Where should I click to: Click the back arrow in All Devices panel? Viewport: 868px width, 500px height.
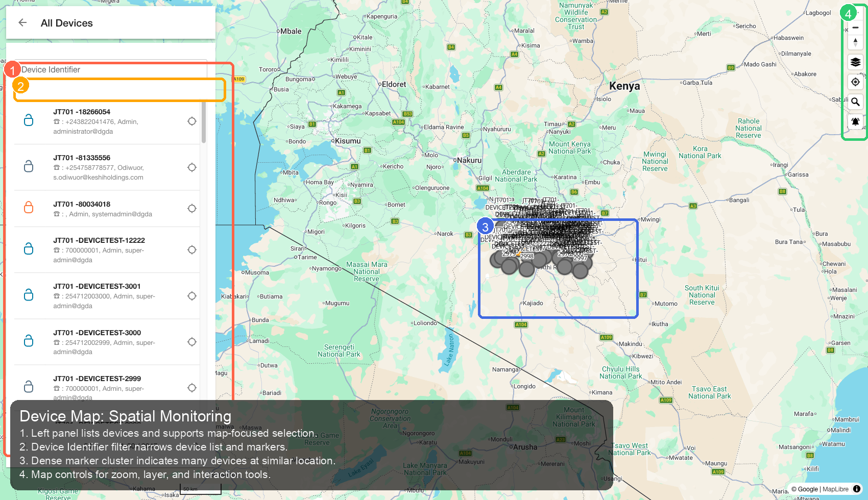22,22
